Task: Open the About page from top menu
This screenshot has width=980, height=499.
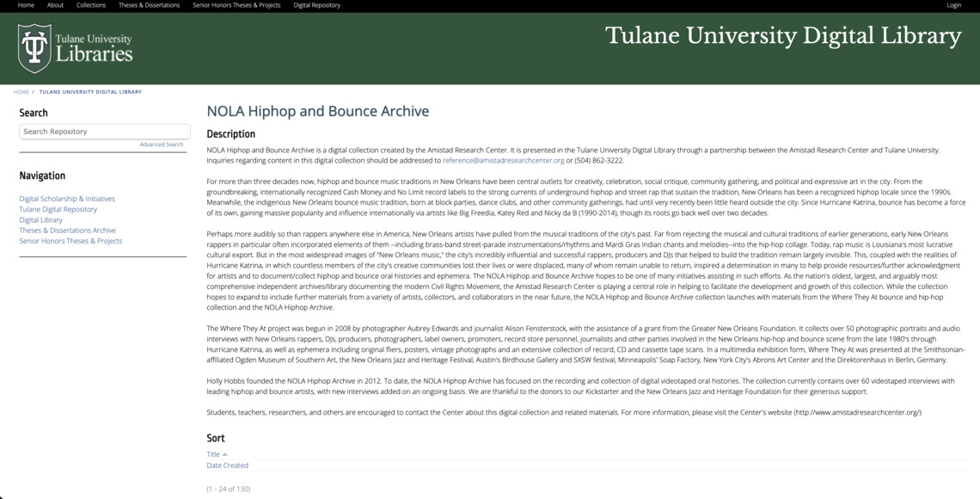Action: click(x=55, y=4)
